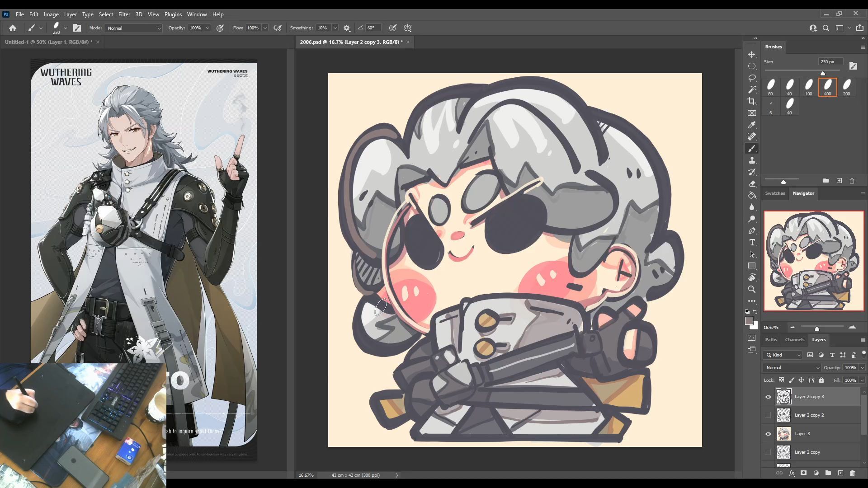Image resolution: width=868 pixels, height=488 pixels.
Task: Expand the Opacity dropdown arrow
Action: (208, 28)
